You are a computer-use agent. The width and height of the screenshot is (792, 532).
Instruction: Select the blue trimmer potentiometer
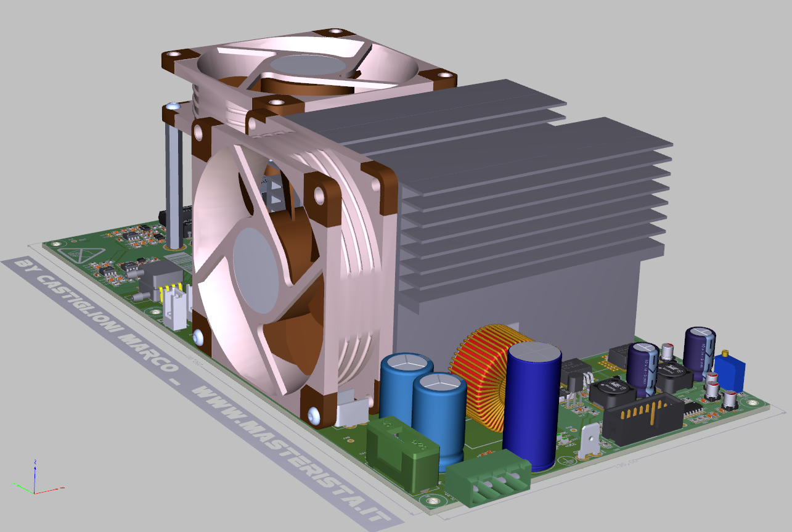[x=730, y=371]
